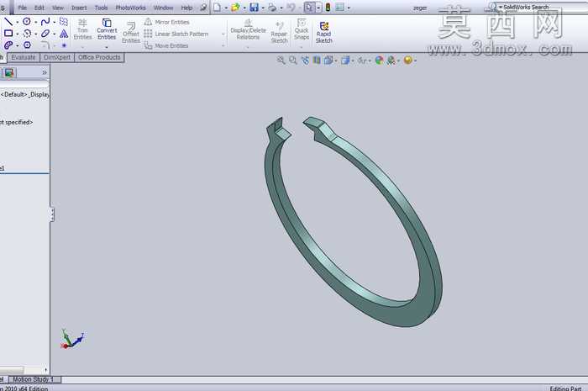Click the Convert Entities tool
The image size is (588, 391).
tap(107, 29)
